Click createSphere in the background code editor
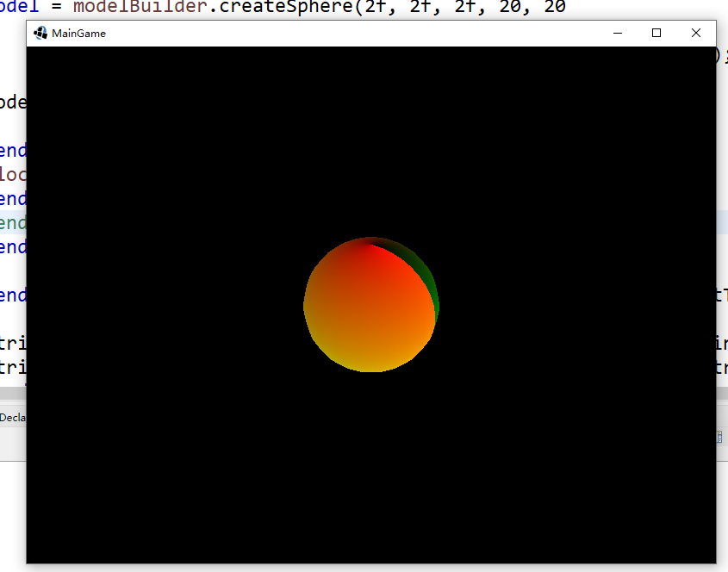The image size is (728, 572). pos(287,7)
